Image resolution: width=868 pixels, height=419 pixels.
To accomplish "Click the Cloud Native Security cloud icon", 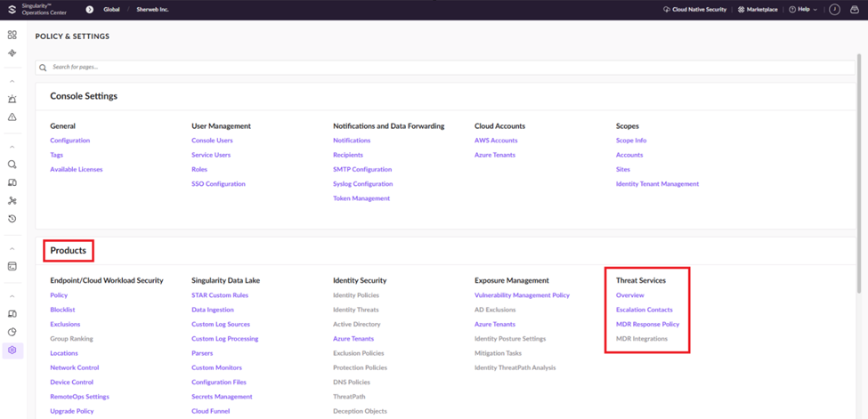I will [667, 10].
